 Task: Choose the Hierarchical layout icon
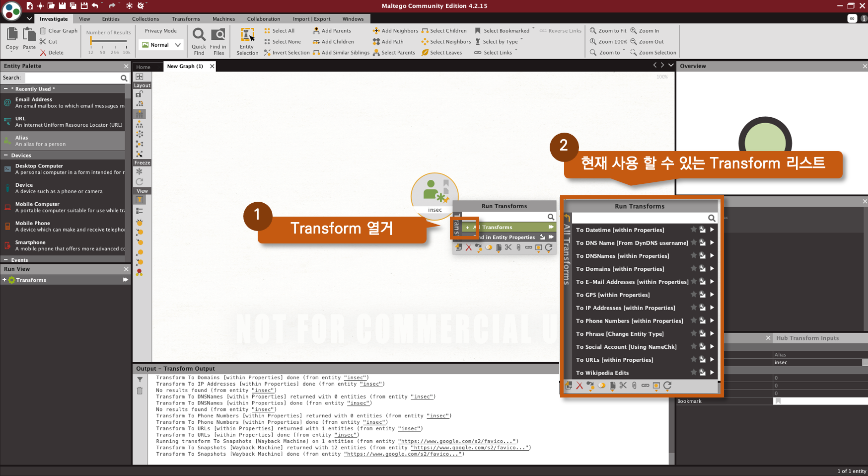140,124
